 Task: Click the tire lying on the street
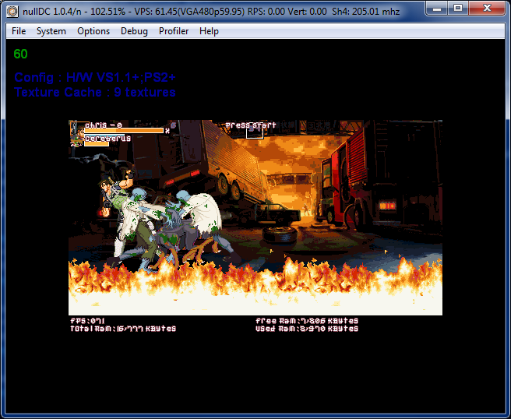point(280,234)
